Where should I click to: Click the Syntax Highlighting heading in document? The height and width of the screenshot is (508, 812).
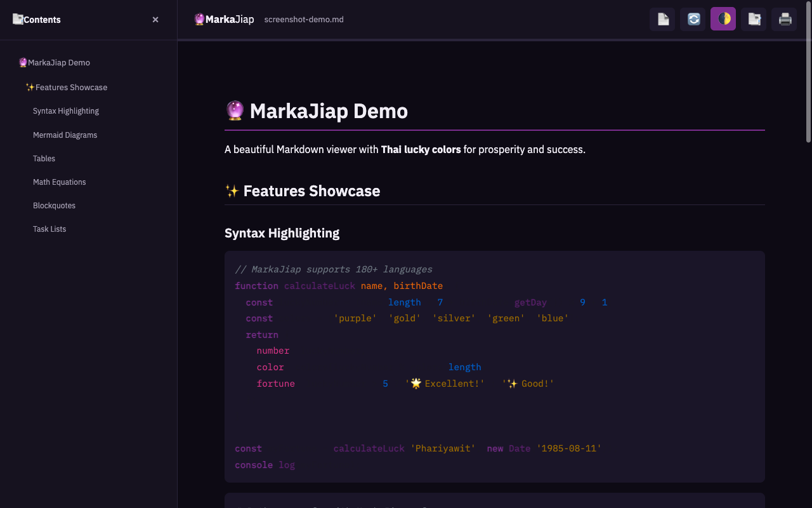point(282,233)
